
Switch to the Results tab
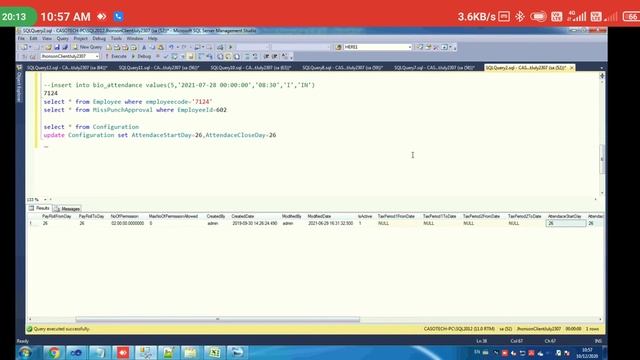[40, 208]
